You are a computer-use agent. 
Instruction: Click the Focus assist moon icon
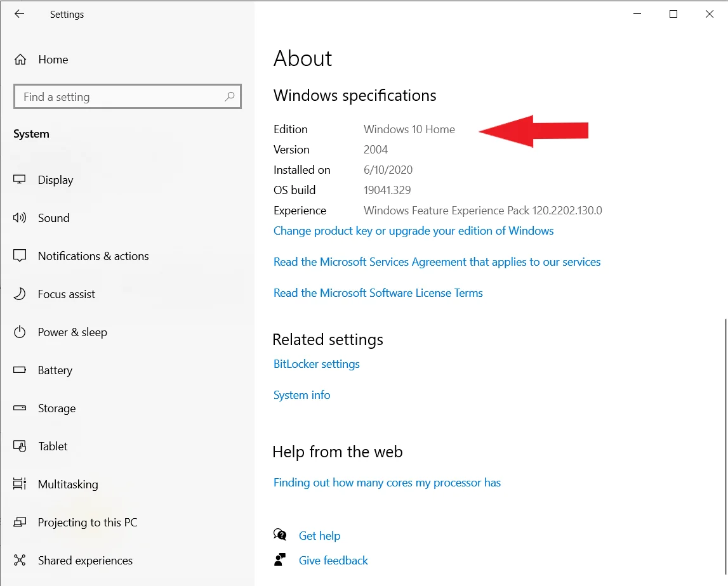pos(20,294)
